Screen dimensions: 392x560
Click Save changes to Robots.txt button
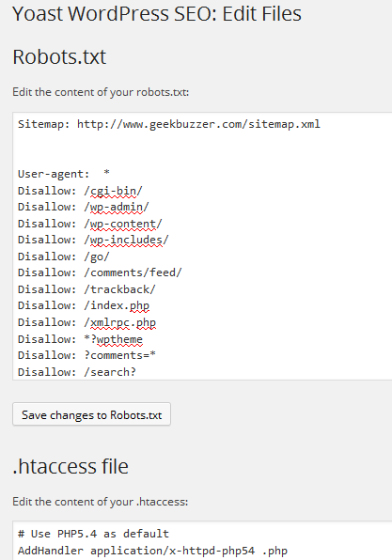pos(91,414)
